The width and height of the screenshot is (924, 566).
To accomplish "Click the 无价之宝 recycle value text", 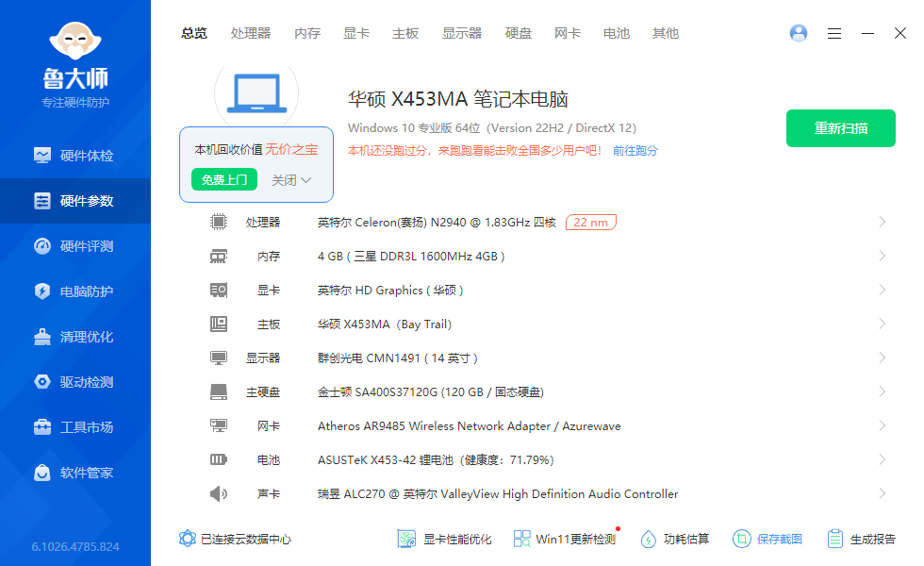I will tap(291, 149).
